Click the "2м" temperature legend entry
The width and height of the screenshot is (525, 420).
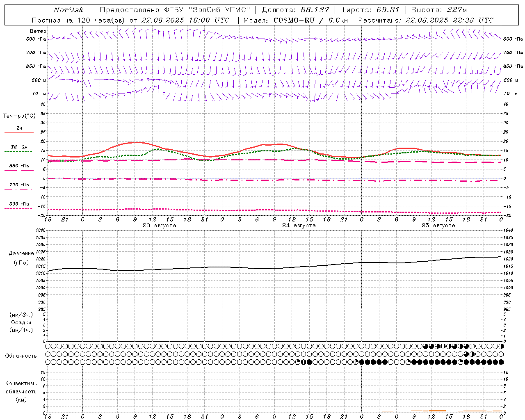click(19, 128)
